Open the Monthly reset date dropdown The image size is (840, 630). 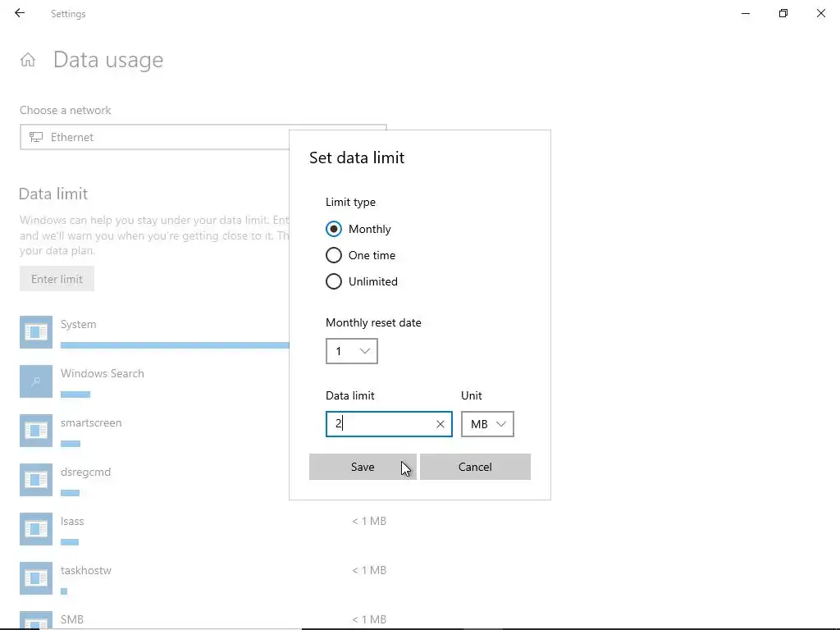351,351
